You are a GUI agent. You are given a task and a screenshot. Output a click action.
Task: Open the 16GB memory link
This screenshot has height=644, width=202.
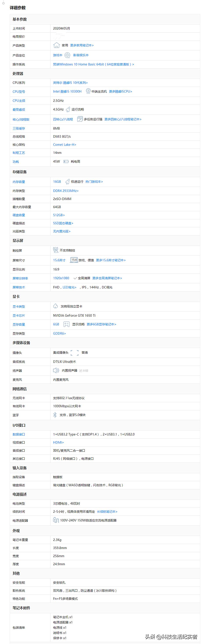point(57,182)
